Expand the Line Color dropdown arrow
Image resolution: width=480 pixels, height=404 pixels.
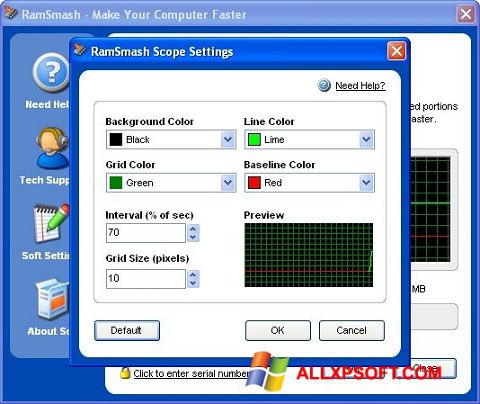(x=366, y=139)
